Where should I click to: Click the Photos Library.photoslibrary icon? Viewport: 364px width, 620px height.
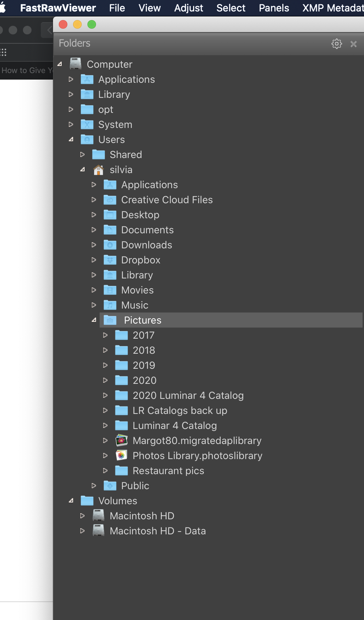pyautogui.click(x=121, y=456)
